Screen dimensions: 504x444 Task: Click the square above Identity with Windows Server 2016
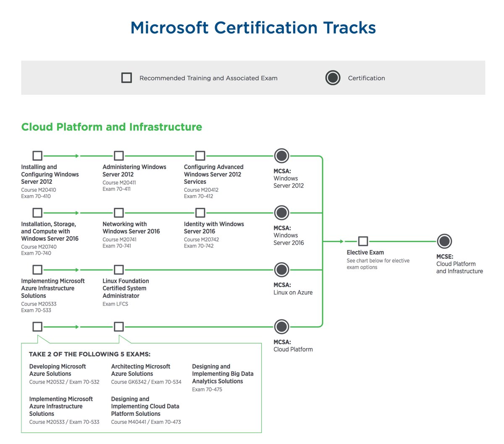click(200, 213)
